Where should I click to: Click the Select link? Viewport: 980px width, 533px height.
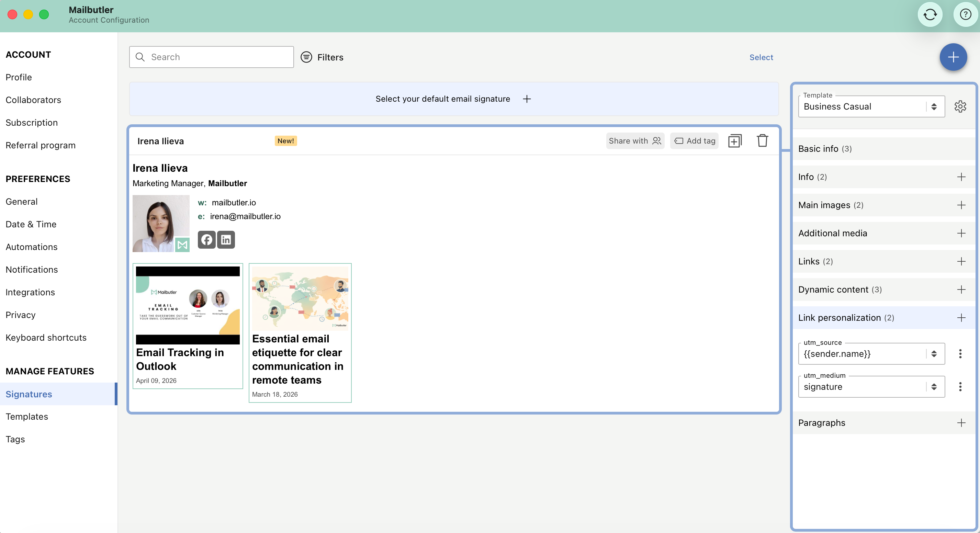pos(761,57)
